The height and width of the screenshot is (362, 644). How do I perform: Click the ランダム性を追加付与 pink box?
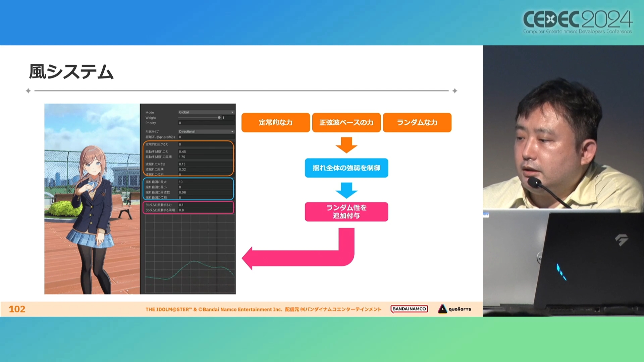[x=346, y=212]
